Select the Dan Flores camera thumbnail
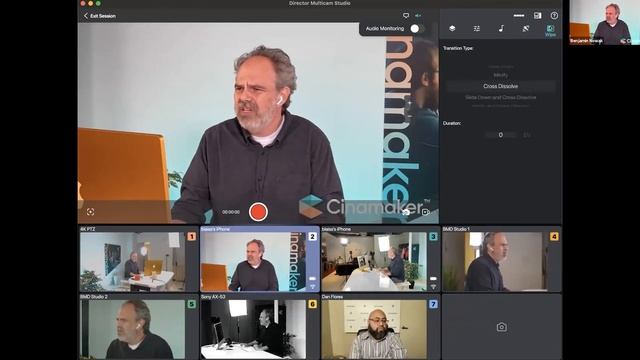The height and width of the screenshot is (360, 640). (x=374, y=329)
